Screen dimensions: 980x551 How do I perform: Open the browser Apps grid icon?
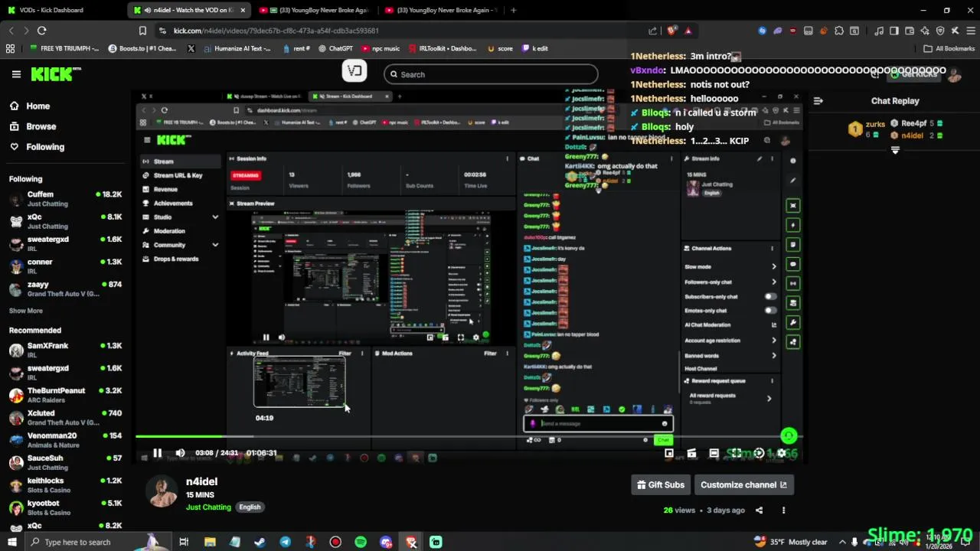10,48
